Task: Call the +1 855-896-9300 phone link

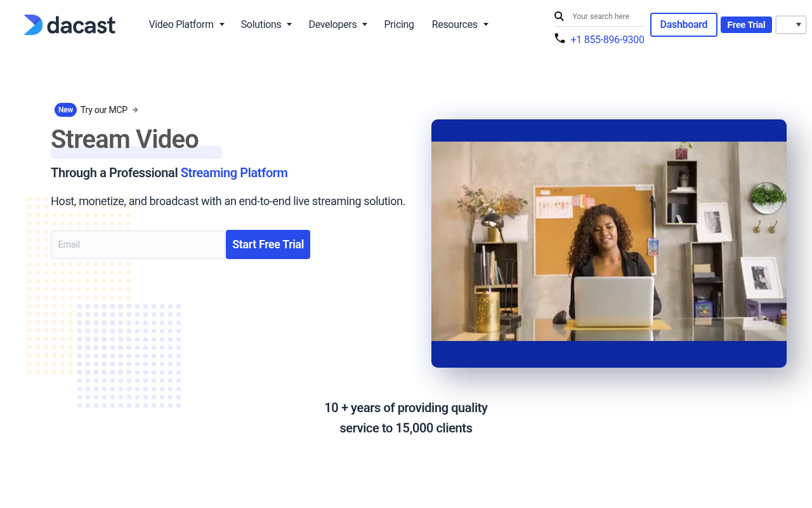Action: click(x=607, y=39)
